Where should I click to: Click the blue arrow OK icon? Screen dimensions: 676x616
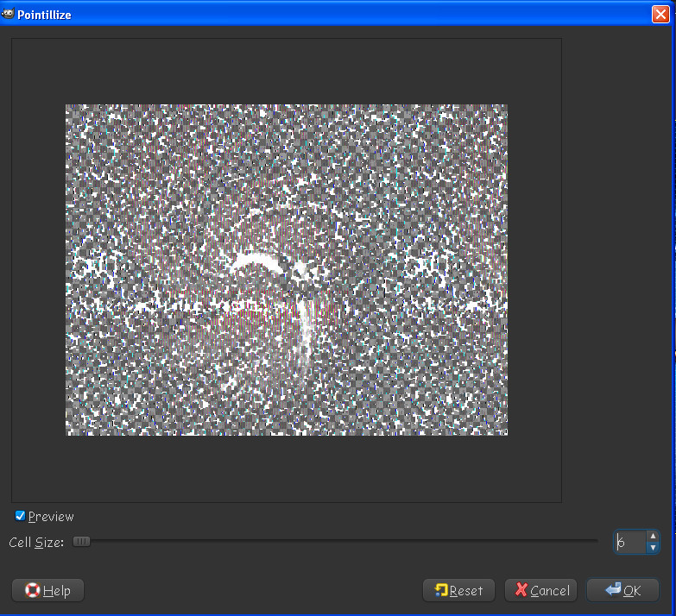coord(613,590)
